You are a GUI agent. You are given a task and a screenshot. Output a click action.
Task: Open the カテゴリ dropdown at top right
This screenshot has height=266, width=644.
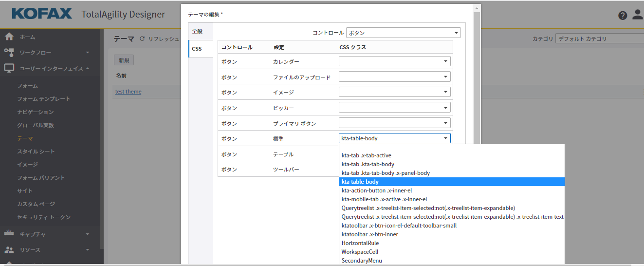coord(599,39)
